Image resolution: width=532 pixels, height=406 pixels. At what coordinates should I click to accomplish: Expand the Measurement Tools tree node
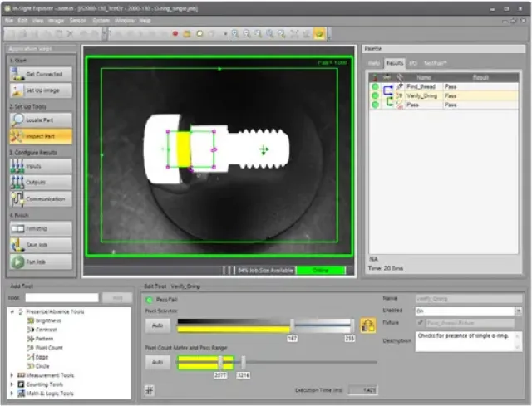pyautogui.click(x=12, y=375)
